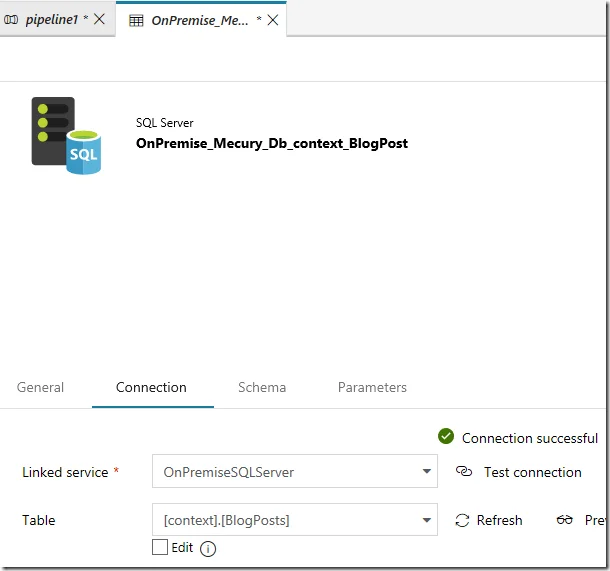Switch to the General tab
Viewport: 610px width, 571px height.
(41, 387)
